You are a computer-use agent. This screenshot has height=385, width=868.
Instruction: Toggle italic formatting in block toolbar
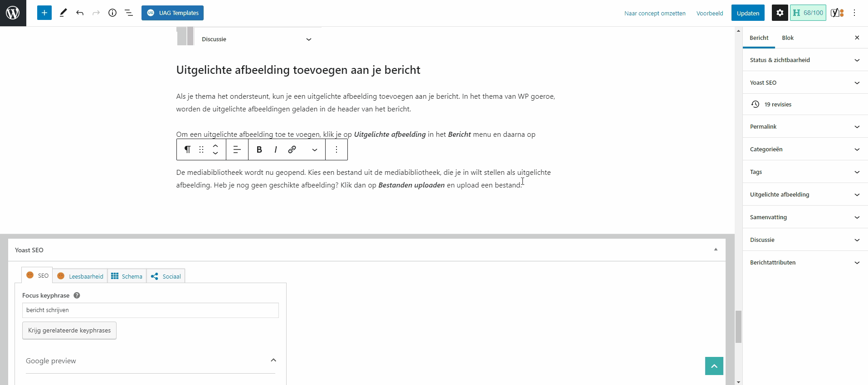[276, 149]
